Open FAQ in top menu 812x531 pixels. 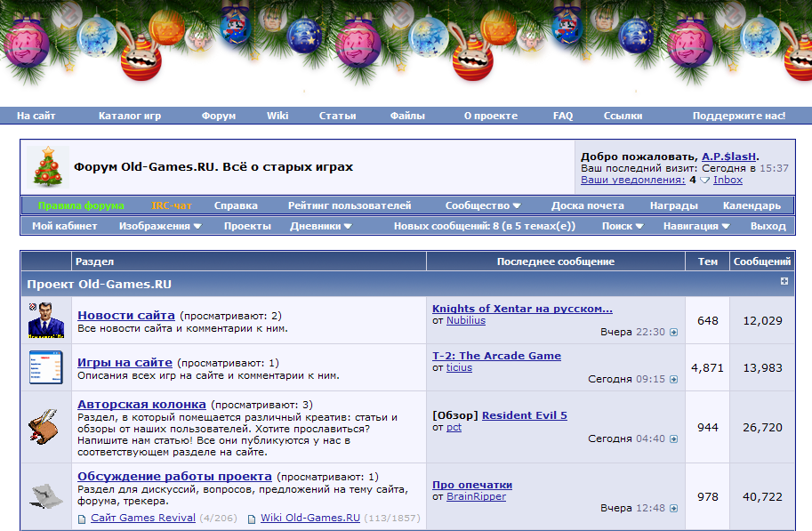pyautogui.click(x=563, y=116)
